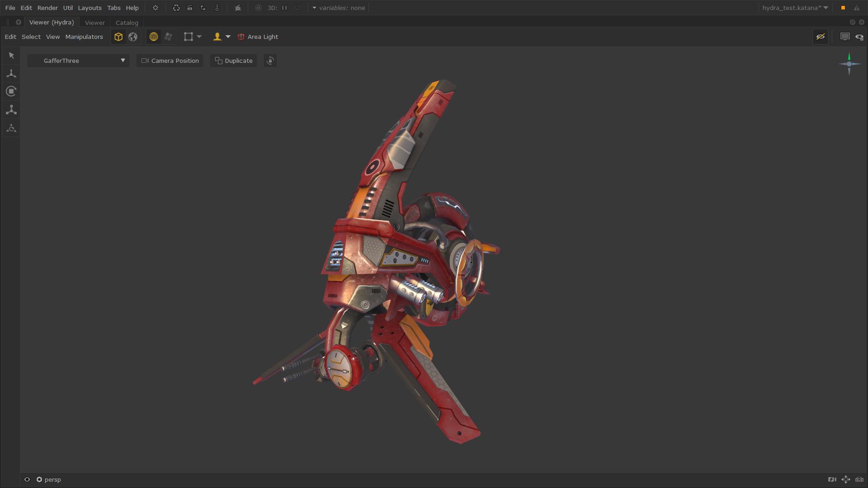Image resolution: width=868 pixels, height=488 pixels.
Task: Switch to the Catalog tab
Action: [x=127, y=23]
